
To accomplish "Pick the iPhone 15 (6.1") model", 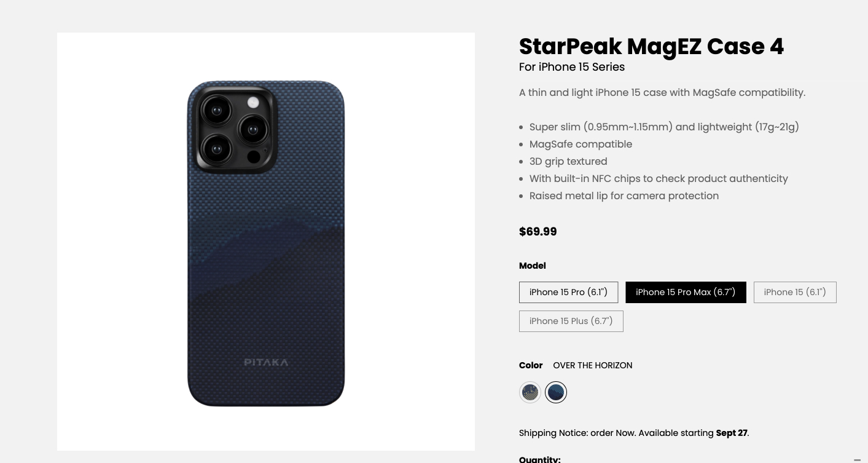I will click(x=795, y=292).
